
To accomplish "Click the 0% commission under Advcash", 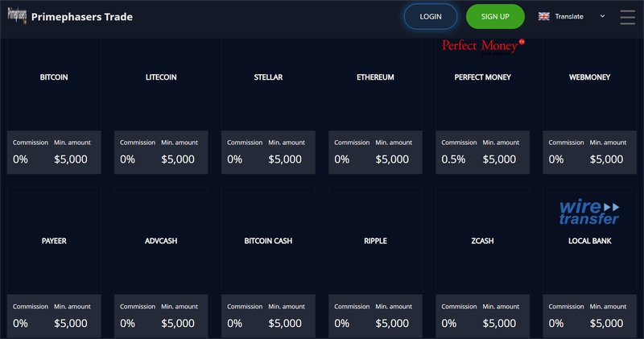I will [127, 324].
